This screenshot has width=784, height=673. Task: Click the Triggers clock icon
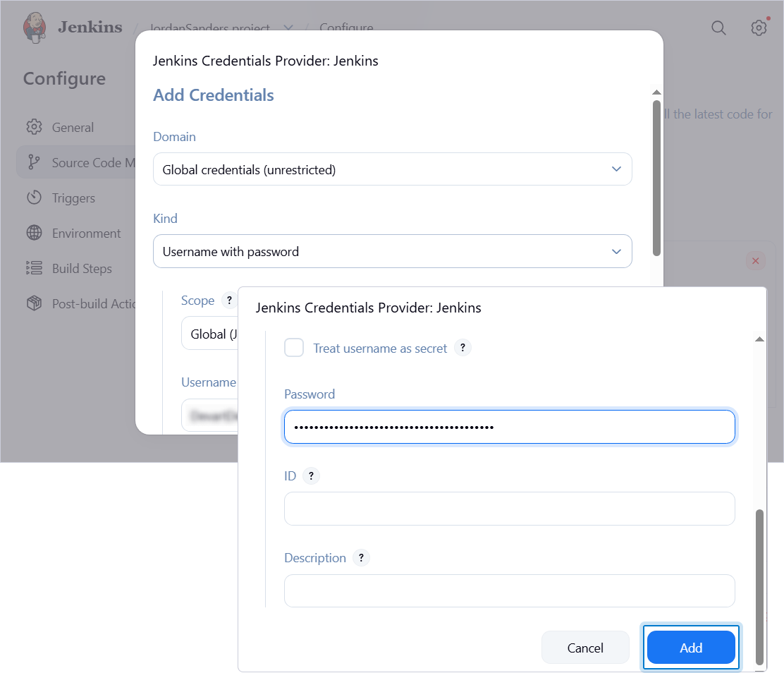34,198
